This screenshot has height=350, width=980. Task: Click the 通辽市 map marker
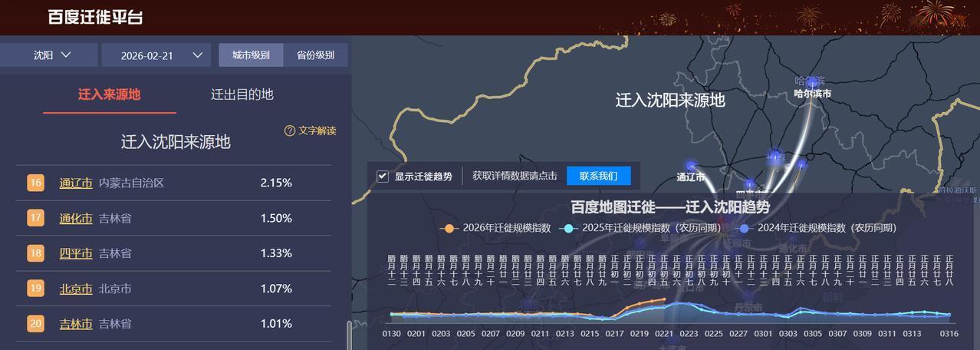tap(690, 165)
